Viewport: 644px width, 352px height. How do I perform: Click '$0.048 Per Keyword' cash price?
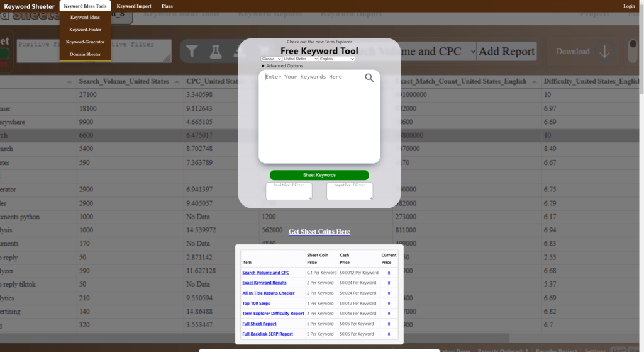point(358,314)
